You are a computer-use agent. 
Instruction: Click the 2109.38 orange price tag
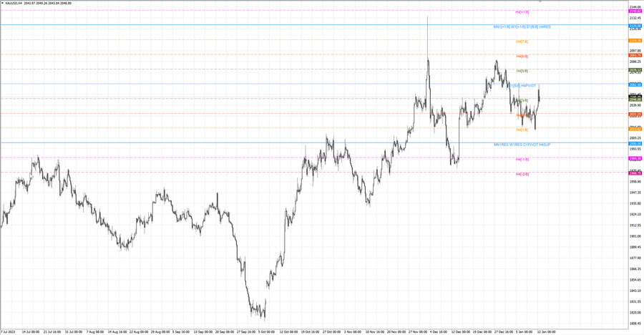click(635, 41)
